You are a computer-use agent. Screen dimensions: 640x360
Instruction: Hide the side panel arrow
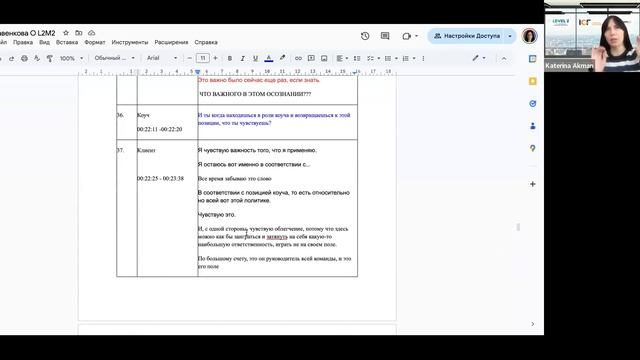(533, 324)
